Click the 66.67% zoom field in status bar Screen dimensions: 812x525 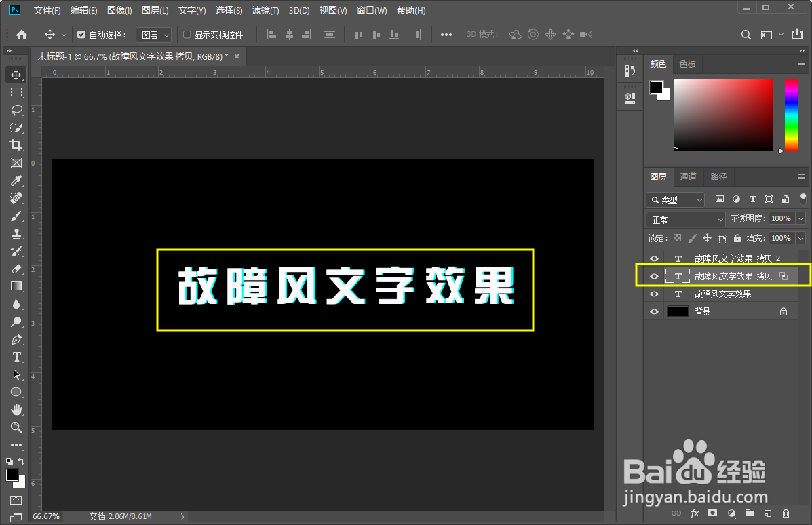[46, 516]
